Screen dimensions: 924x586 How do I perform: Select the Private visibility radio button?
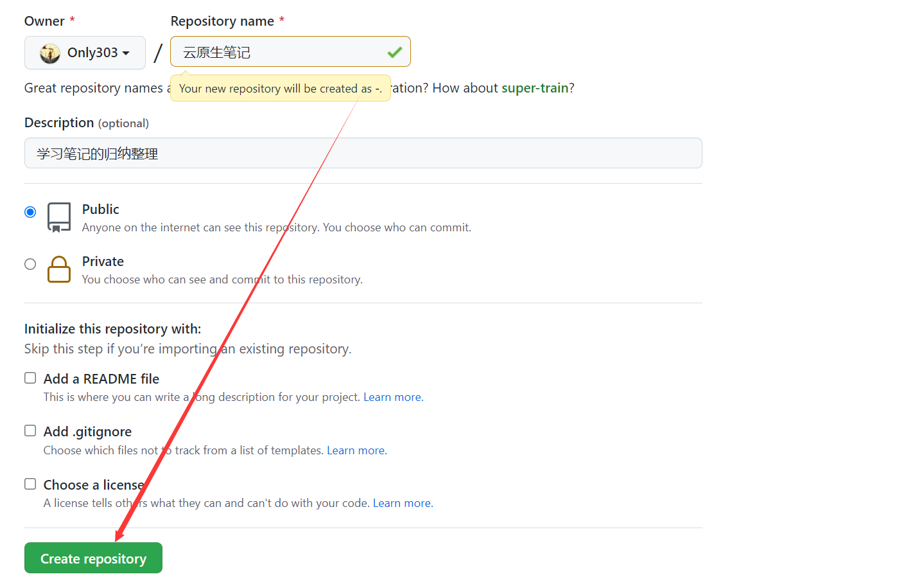[30, 264]
